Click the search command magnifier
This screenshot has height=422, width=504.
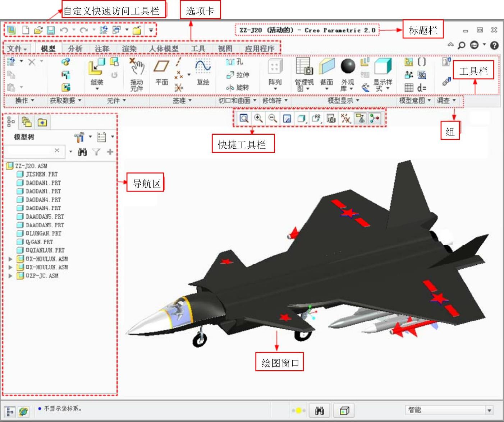point(461,45)
